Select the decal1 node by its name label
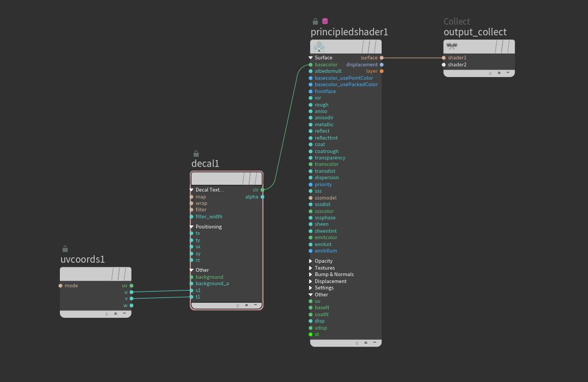This screenshot has height=382, width=588. pyautogui.click(x=205, y=164)
